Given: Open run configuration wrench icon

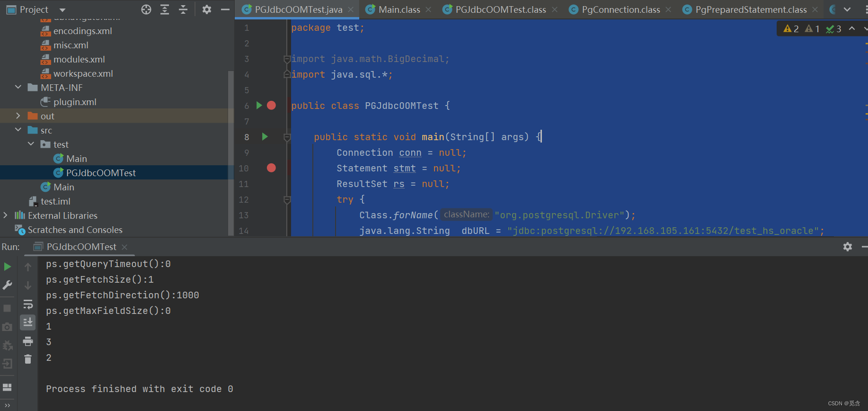Looking at the screenshot, I should [7, 285].
